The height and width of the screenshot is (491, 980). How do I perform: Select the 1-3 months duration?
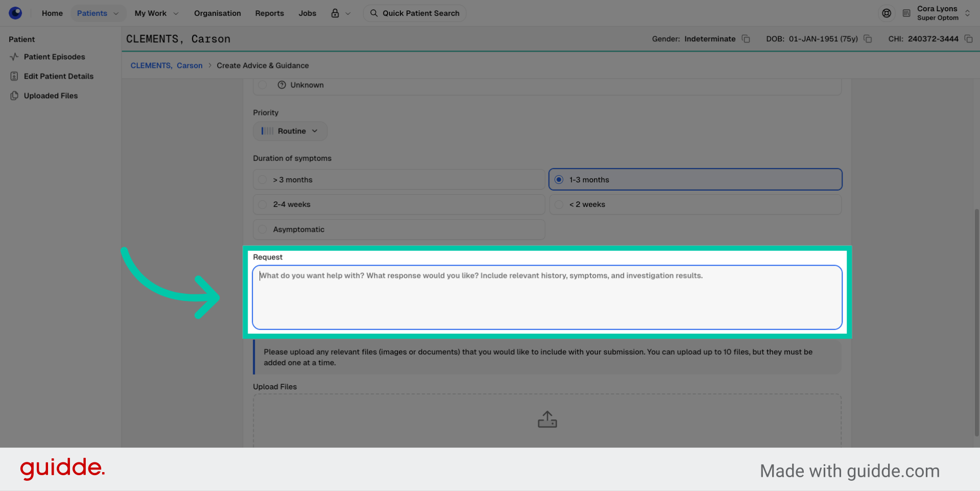[695, 180]
